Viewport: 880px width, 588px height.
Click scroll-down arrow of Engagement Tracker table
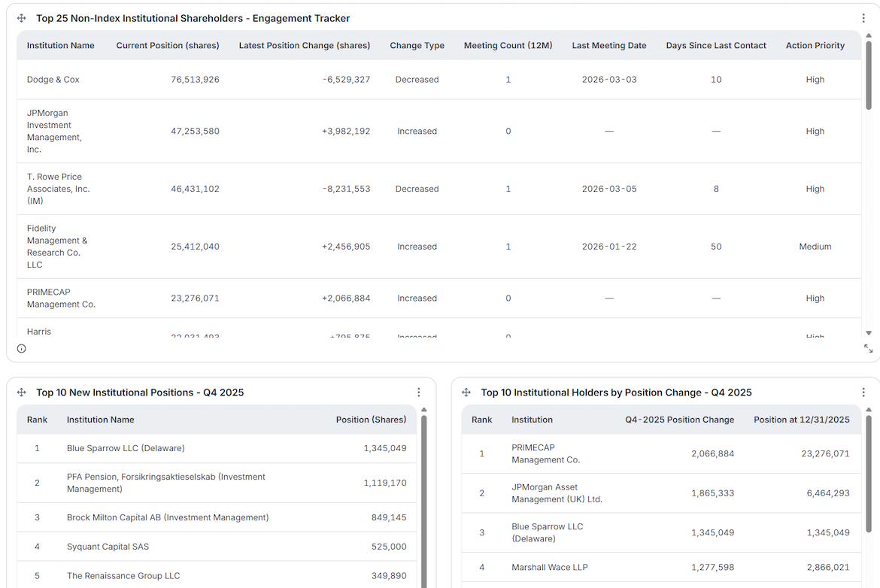(869, 333)
